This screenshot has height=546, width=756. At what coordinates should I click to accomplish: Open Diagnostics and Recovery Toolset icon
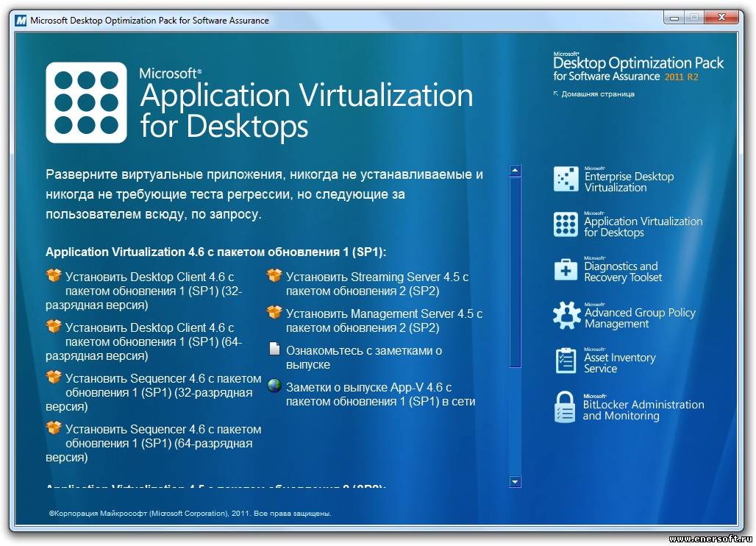[566, 270]
